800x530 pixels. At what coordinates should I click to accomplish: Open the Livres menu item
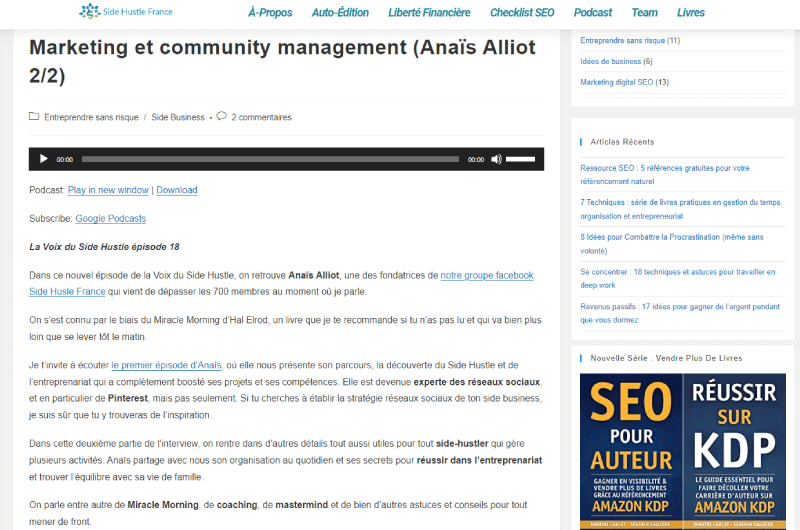coord(691,12)
